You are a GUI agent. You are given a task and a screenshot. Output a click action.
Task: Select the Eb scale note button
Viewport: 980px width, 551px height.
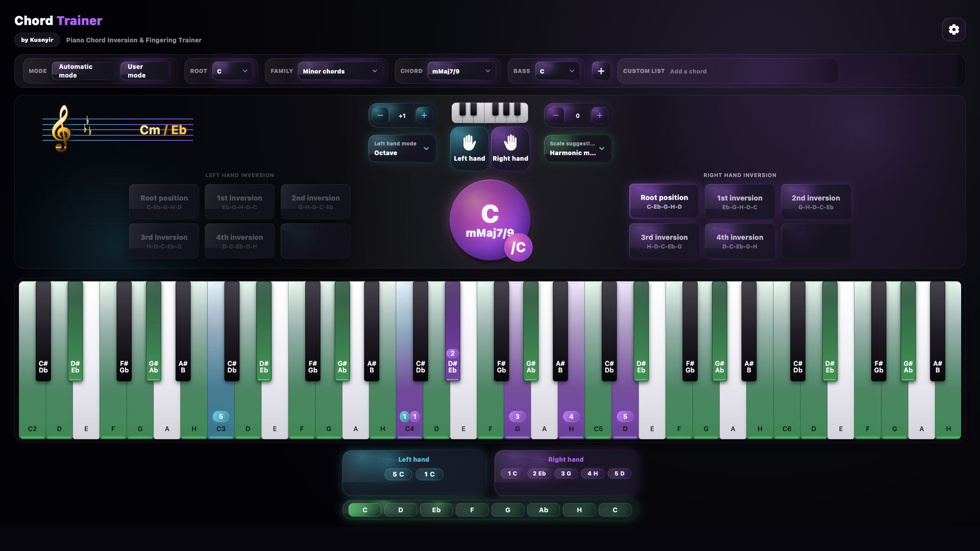tap(436, 510)
